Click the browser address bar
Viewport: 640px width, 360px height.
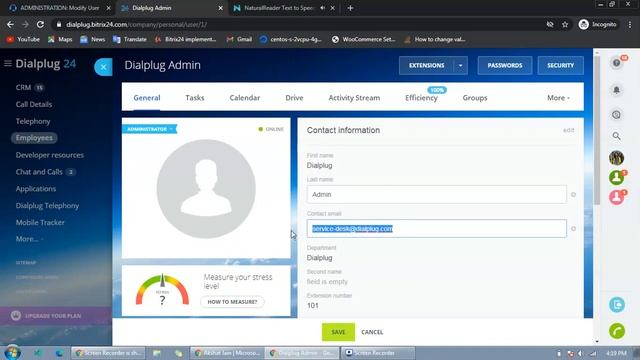298,24
